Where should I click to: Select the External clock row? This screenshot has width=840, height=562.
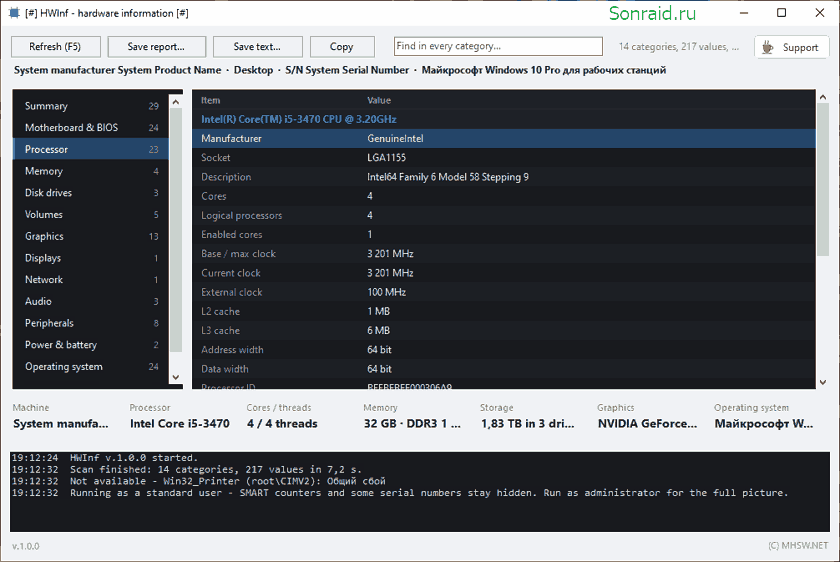(504, 292)
